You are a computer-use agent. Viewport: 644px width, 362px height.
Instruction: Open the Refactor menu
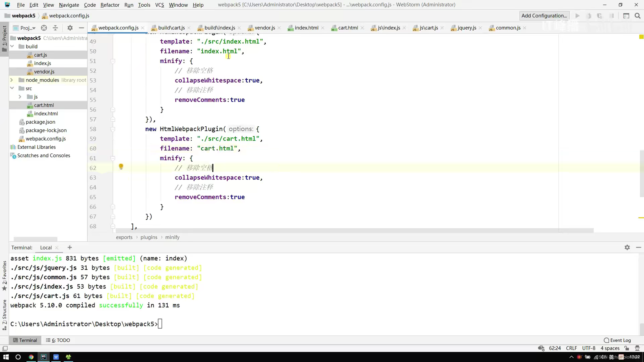coord(110,5)
